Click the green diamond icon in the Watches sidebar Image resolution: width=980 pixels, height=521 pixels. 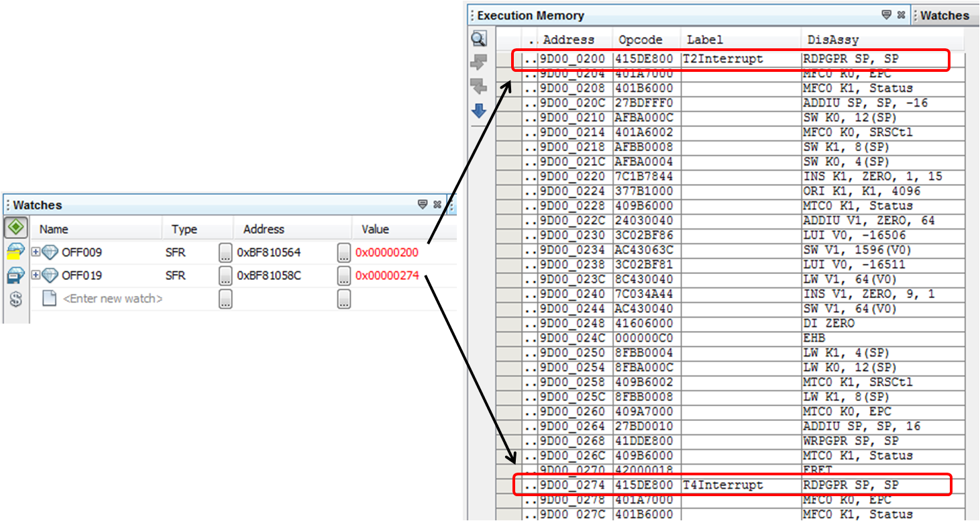[x=15, y=227]
